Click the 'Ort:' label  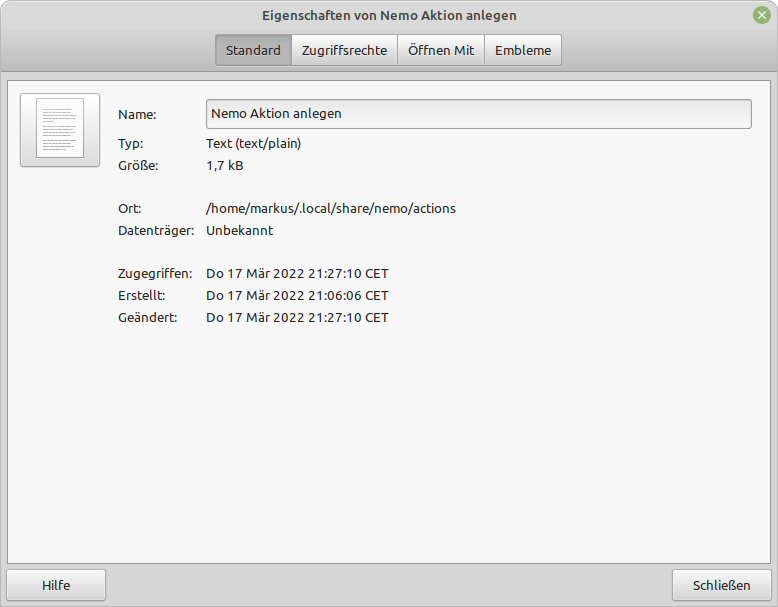(130, 208)
